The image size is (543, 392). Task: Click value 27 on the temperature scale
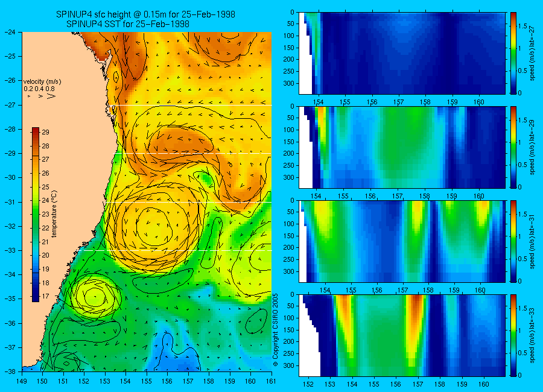45,160
